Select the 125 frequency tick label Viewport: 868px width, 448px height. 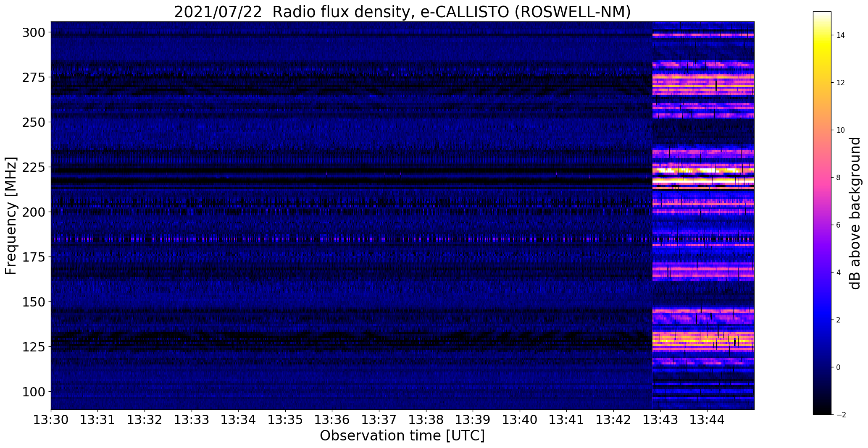tap(34, 347)
